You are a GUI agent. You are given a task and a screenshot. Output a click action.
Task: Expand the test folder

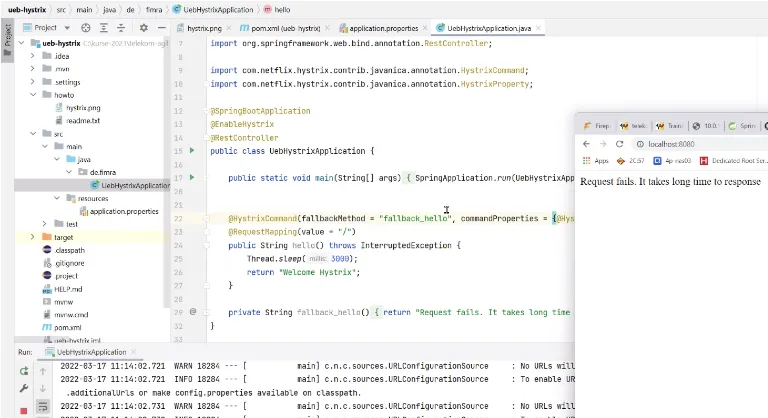45,224
